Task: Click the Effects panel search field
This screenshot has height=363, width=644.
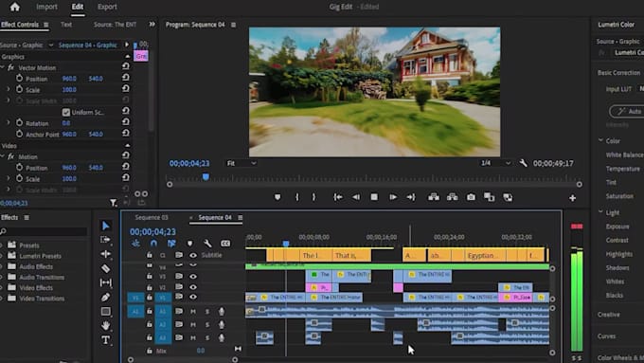Action: point(44,231)
